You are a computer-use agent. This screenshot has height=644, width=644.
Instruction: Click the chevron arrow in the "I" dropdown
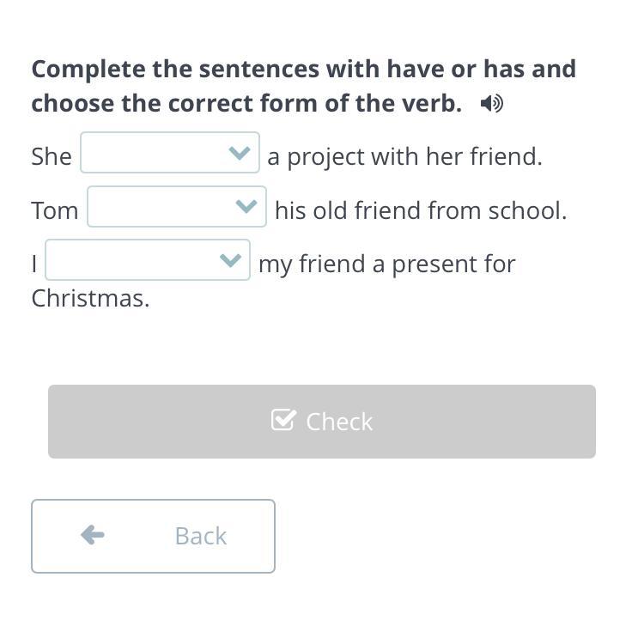pos(230,260)
